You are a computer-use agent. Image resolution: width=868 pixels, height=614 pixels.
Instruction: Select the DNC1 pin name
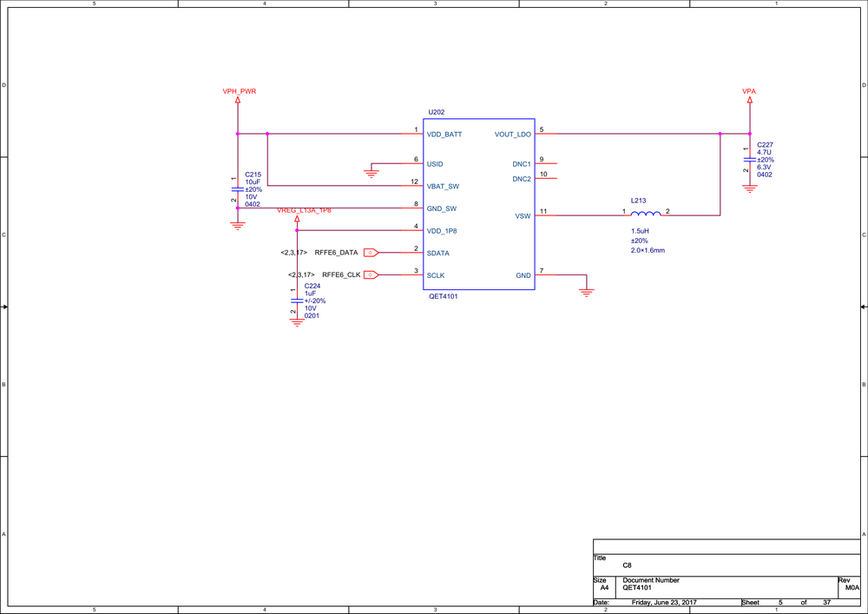pyautogui.click(x=522, y=164)
